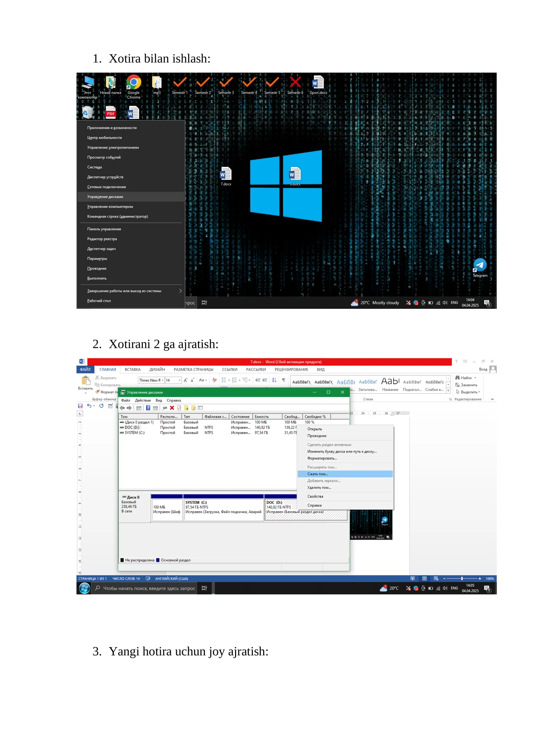Viewport: 535px width, 756px height.
Task: Open the PDF file icon on the desktop
Action: tap(110, 113)
